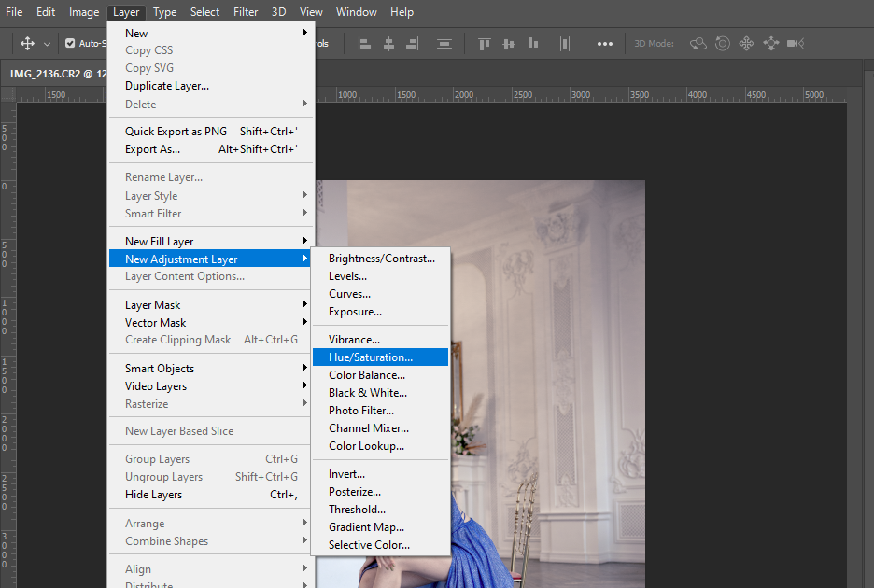Select the 3D orbit camera icon
The image size is (874, 588).
click(x=698, y=44)
